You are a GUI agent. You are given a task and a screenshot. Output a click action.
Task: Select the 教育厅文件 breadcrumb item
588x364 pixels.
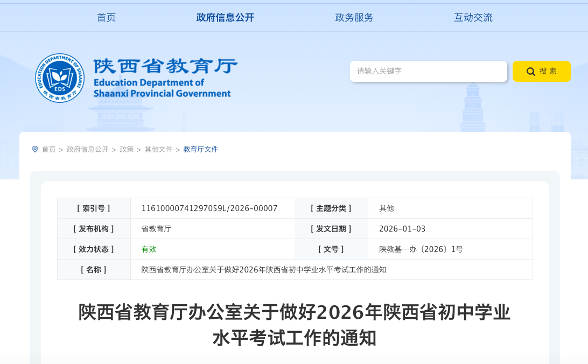point(201,149)
